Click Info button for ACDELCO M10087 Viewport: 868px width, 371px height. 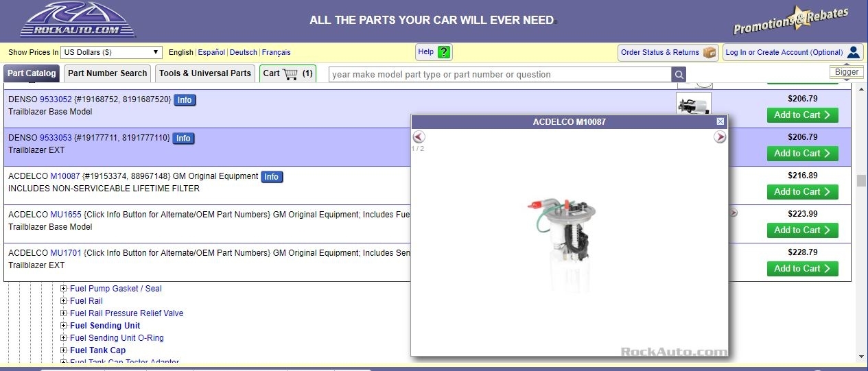[x=272, y=177]
